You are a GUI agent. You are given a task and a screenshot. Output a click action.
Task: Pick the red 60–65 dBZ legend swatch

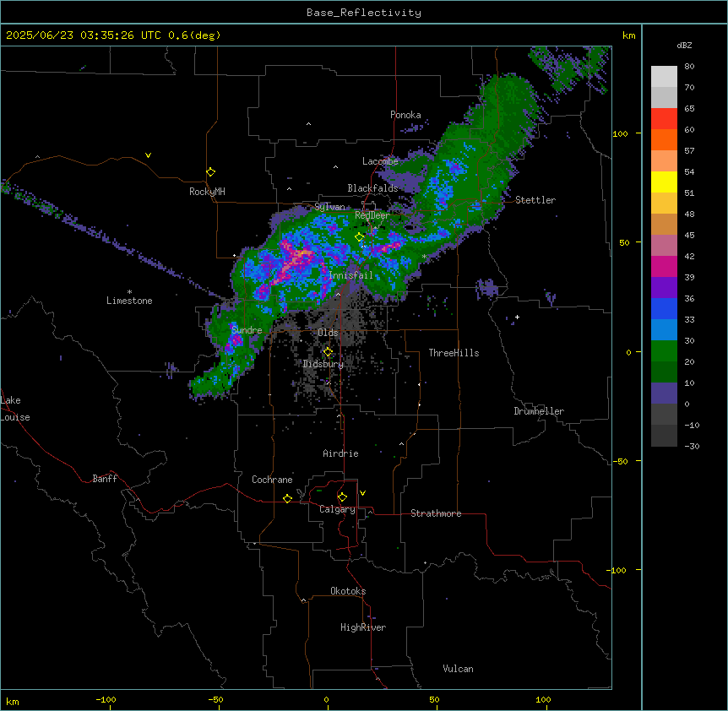coord(664,119)
